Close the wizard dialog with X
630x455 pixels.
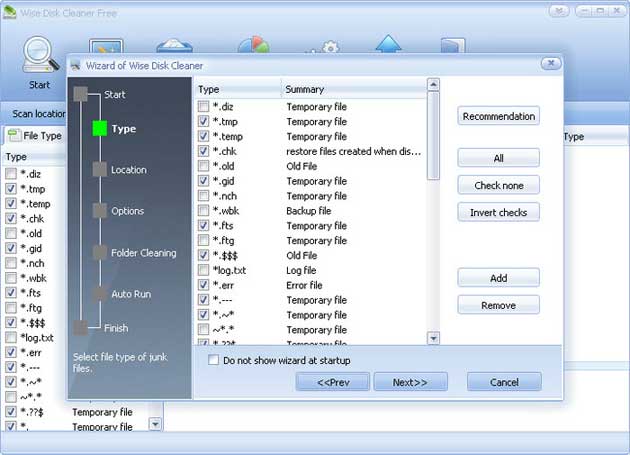(551, 63)
